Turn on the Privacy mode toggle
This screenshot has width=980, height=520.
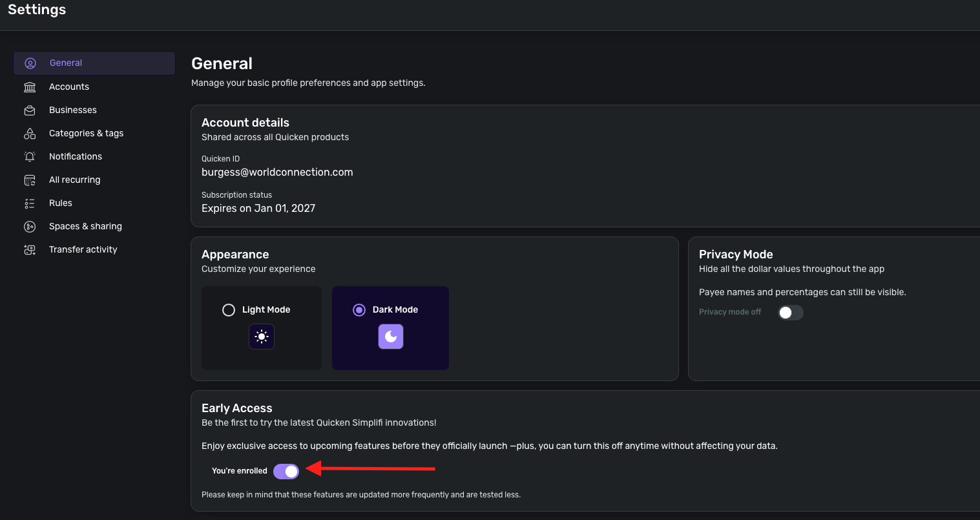[x=791, y=313]
